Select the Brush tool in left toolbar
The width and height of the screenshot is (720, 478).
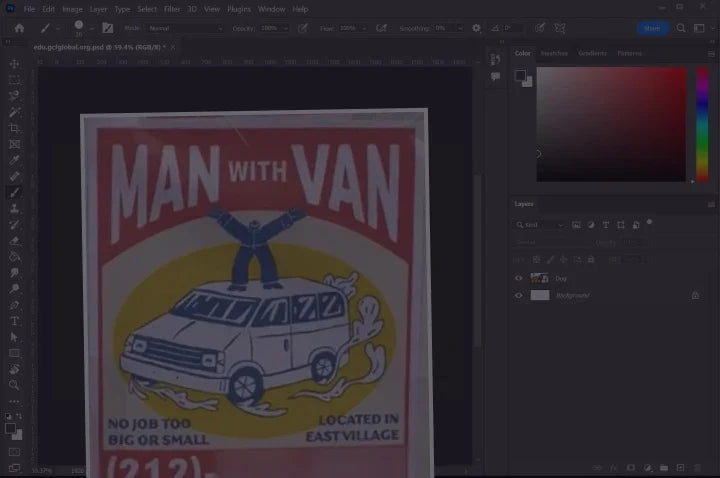point(14,192)
